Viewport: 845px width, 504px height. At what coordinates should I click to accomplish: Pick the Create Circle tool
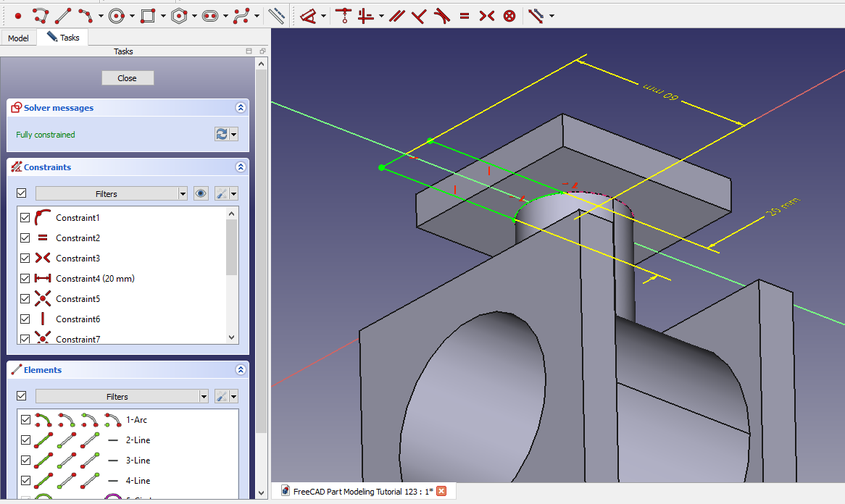point(117,15)
